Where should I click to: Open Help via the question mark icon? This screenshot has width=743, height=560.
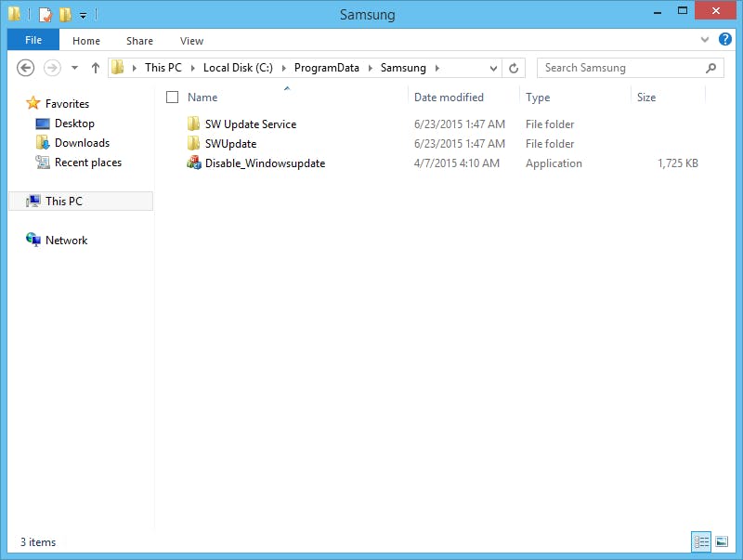pos(725,39)
